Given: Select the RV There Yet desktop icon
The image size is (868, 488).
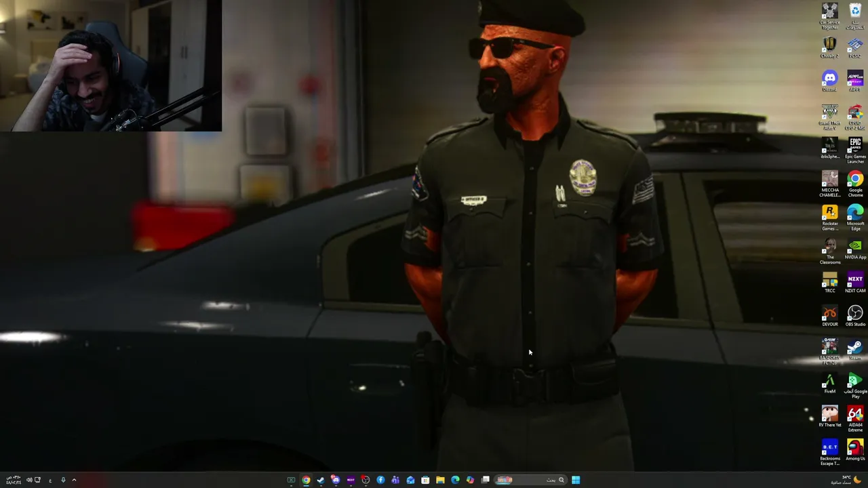Looking at the screenshot, I should click(x=829, y=417).
